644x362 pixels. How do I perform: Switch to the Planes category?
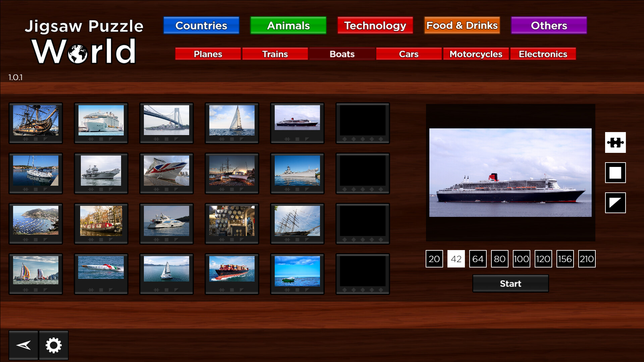(x=208, y=54)
